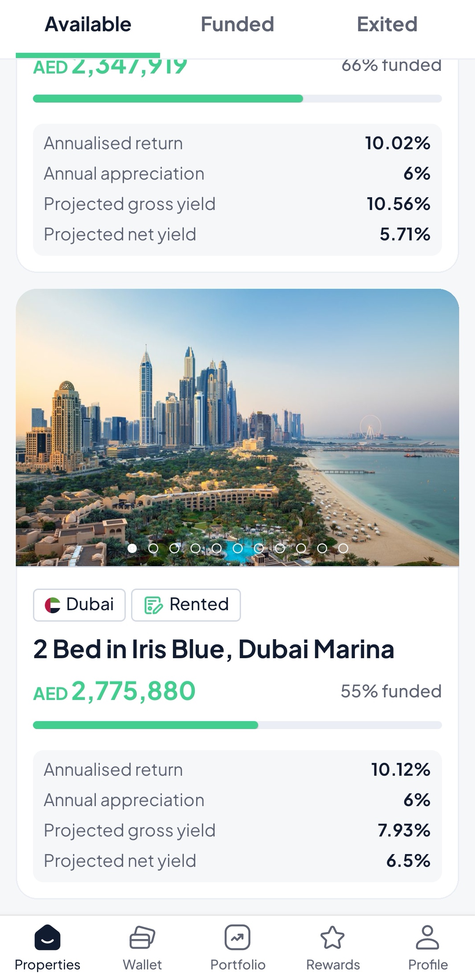
Task: Tap the Dubai location tag
Action: tap(80, 605)
